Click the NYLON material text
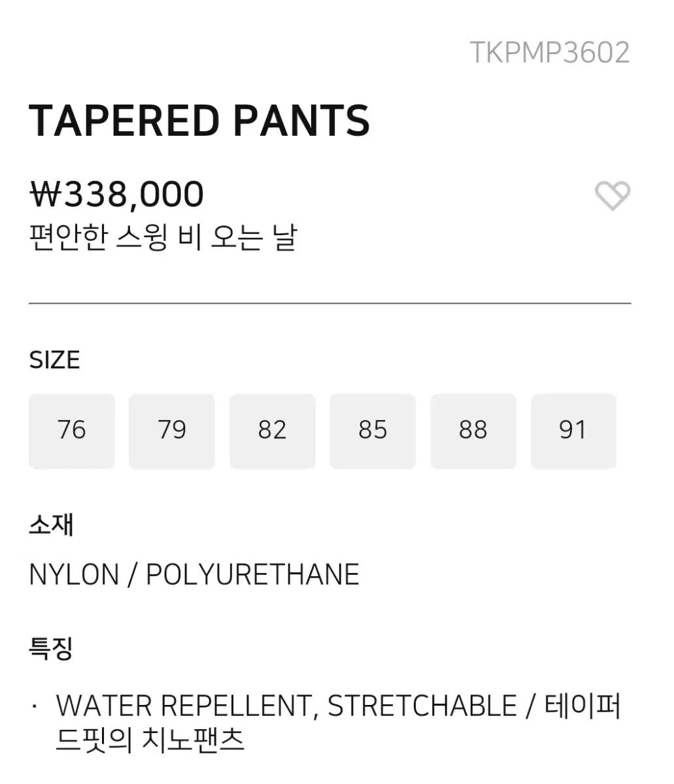 tap(74, 575)
